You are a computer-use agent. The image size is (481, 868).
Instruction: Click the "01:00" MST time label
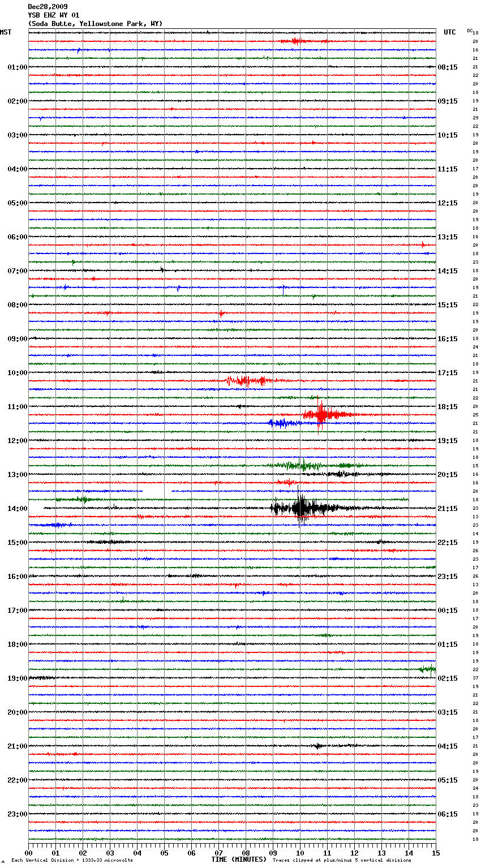18,67
